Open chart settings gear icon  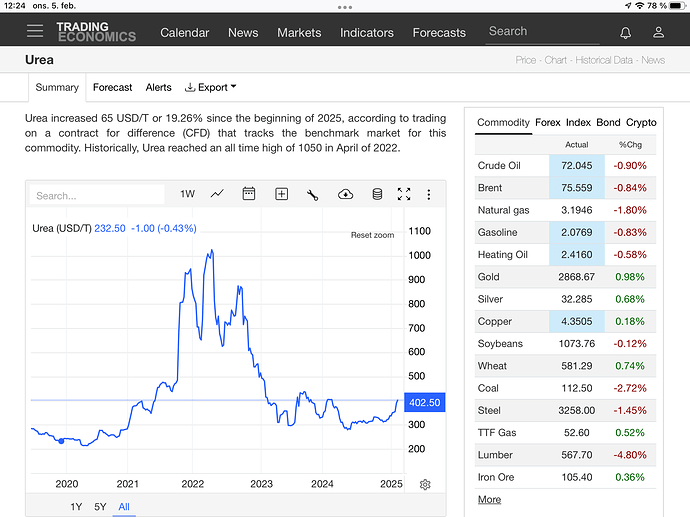[425, 484]
